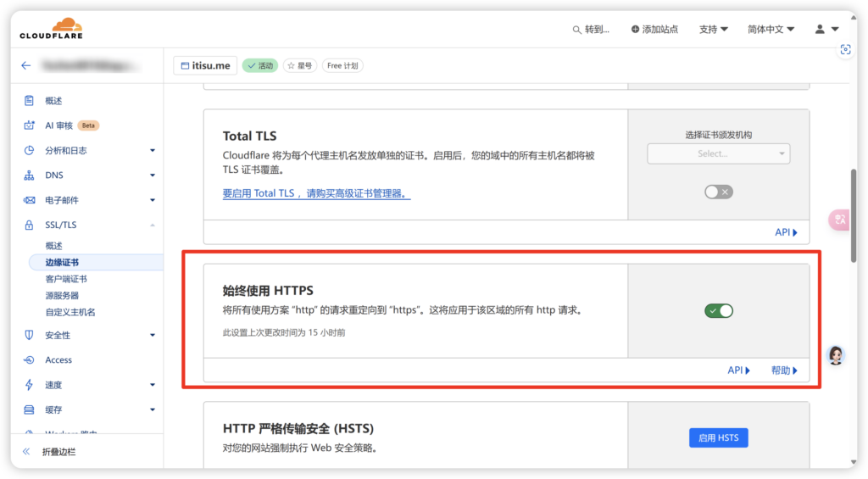The width and height of the screenshot is (868, 479).
Task: Click the AI 审核 robot icon
Action: point(29,125)
